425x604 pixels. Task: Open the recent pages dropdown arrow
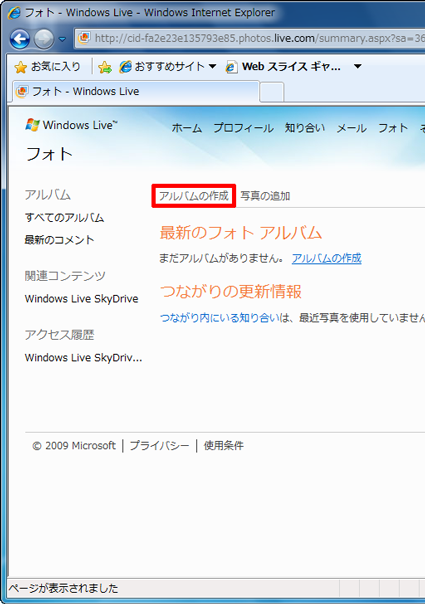coord(62,39)
